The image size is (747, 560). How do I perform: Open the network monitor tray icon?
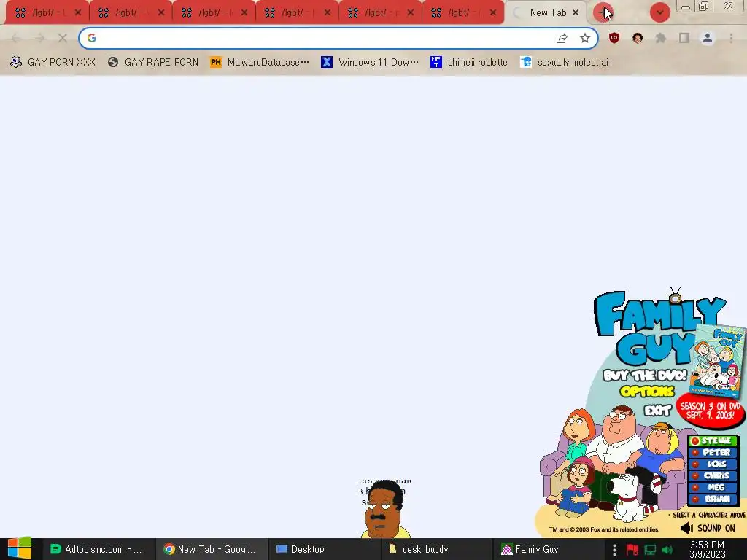[650, 551]
